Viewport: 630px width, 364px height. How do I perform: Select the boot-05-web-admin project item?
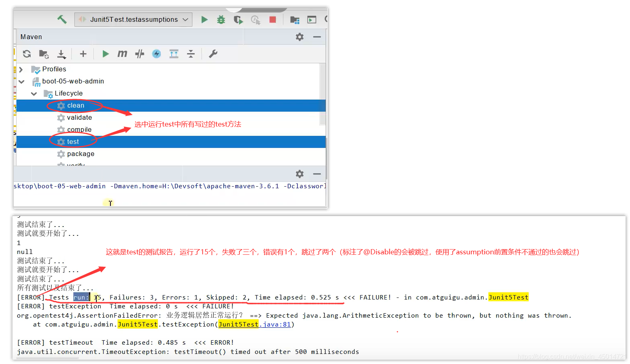coord(73,81)
